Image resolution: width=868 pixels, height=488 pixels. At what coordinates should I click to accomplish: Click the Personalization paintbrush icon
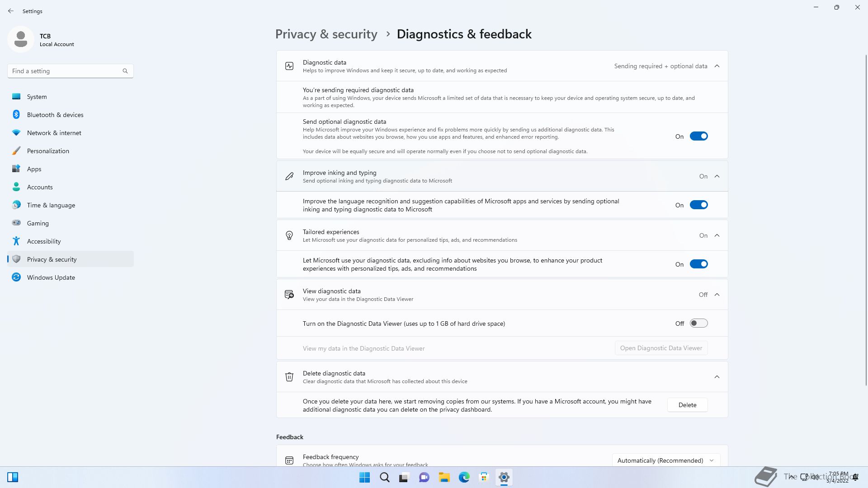tap(16, 151)
